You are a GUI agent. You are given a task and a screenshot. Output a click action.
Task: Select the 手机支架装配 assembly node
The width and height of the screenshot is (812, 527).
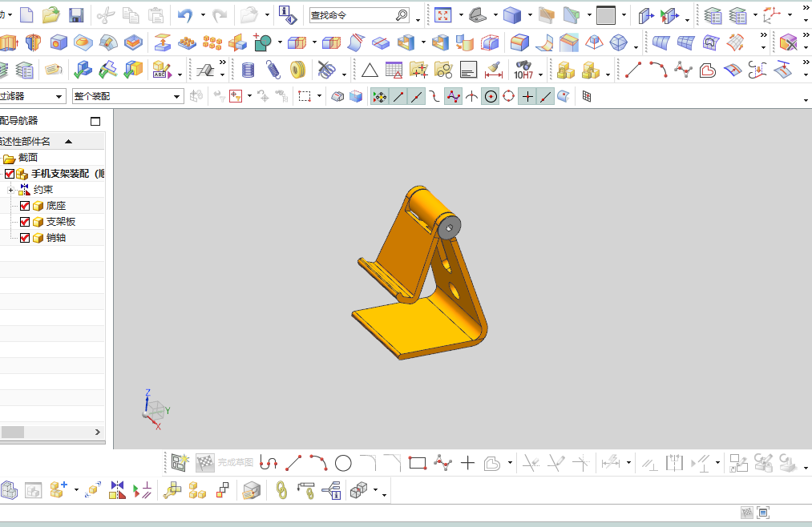[67, 174]
